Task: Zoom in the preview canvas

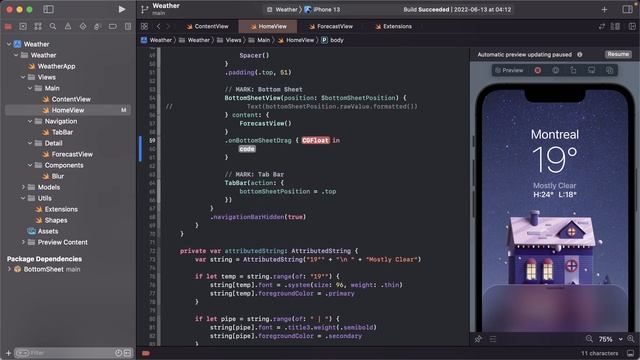Action: (x=631, y=339)
